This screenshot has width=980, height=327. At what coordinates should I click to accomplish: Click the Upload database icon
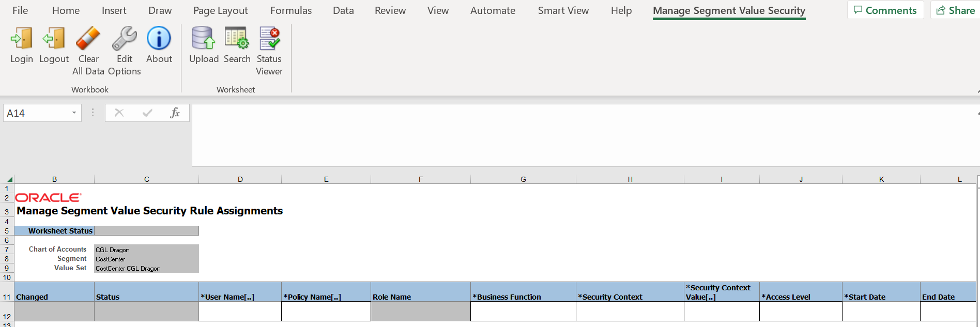coord(203,38)
